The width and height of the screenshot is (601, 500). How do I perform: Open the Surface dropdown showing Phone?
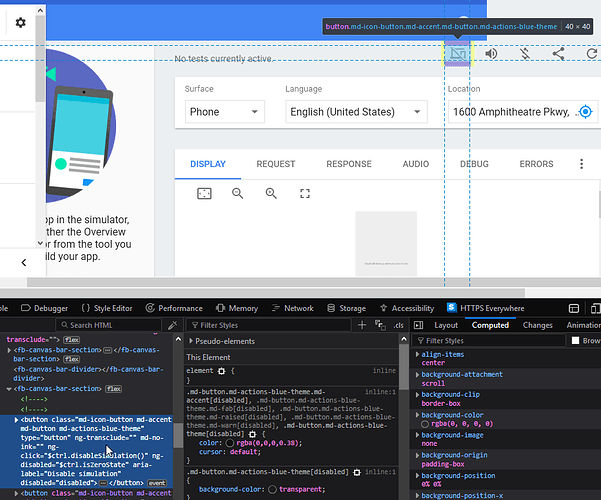(x=224, y=112)
